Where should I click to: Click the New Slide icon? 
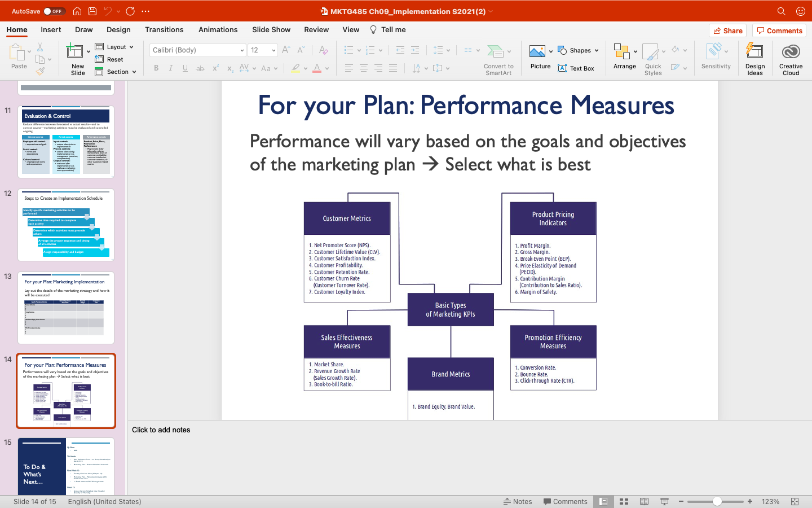click(75, 51)
